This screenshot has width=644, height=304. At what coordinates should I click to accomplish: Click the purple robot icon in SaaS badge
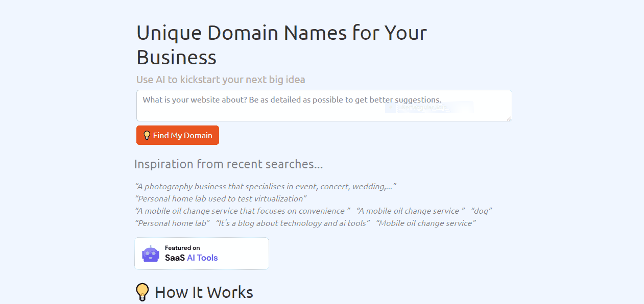[x=151, y=254]
